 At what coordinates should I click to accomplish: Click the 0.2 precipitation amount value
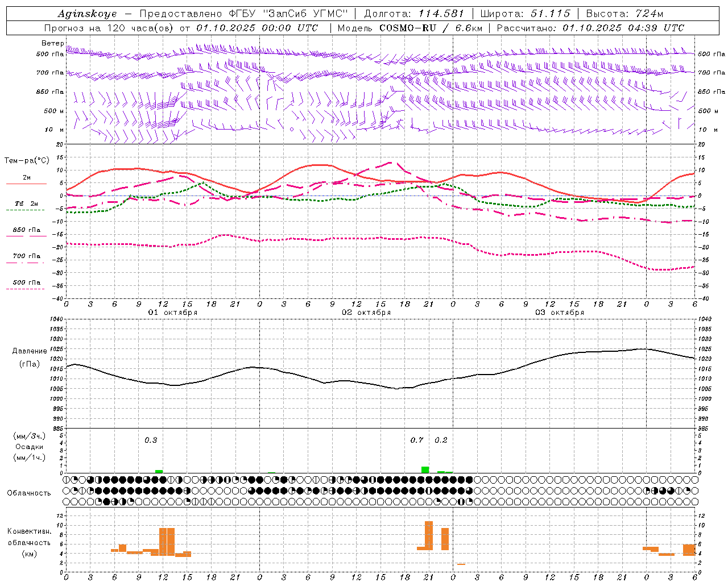(441, 440)
